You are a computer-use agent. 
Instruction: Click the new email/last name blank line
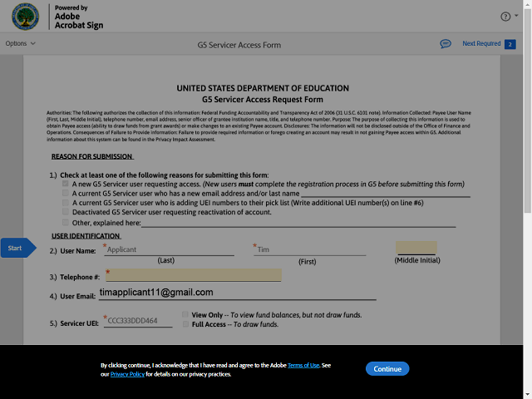tap(386, 194)
